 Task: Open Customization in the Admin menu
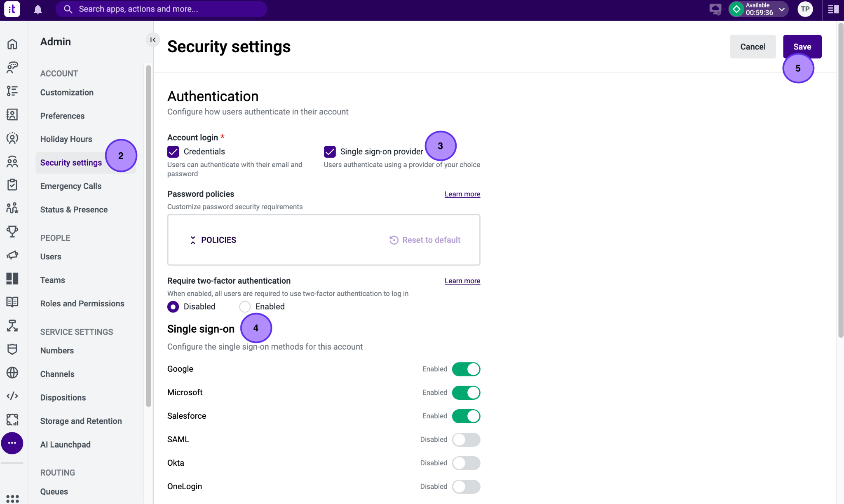point(67,93)
